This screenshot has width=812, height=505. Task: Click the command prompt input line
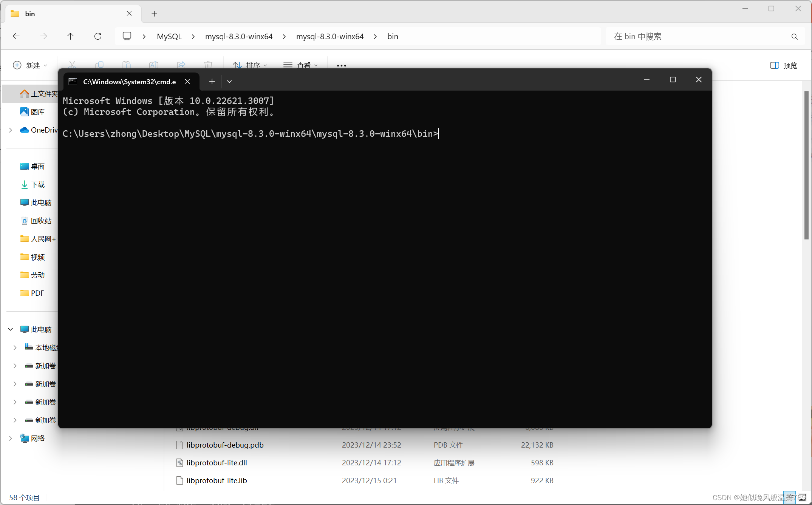(251, 134)
